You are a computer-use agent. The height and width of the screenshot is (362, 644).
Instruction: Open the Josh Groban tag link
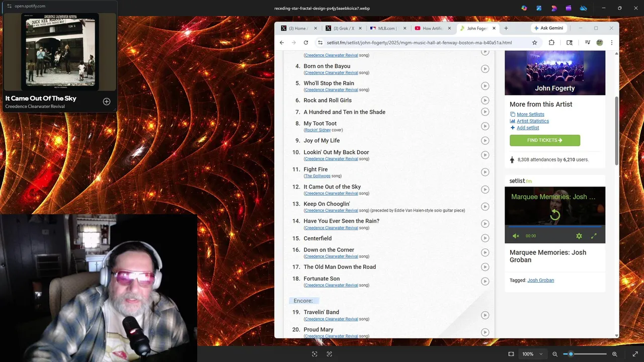540,280
